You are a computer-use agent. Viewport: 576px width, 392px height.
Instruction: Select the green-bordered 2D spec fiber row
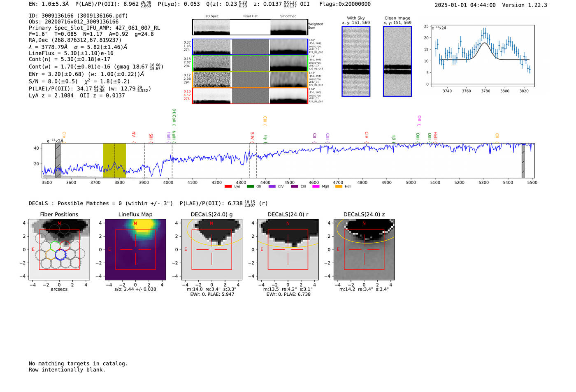tap(250, 63)
